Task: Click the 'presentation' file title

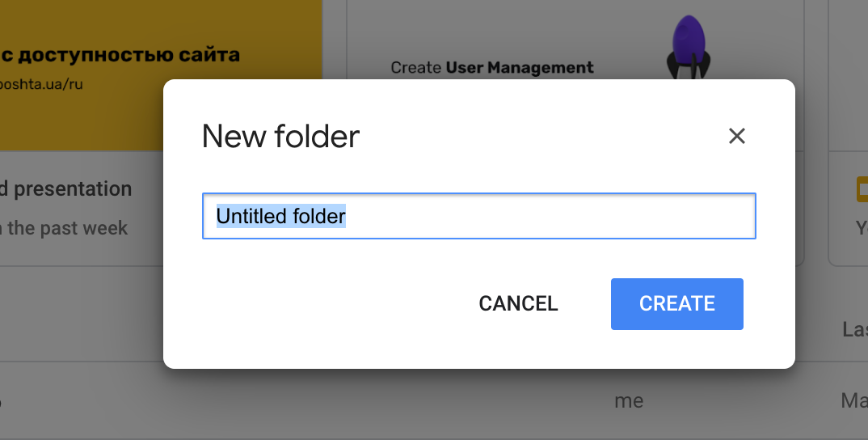Action: pos(73,189)
